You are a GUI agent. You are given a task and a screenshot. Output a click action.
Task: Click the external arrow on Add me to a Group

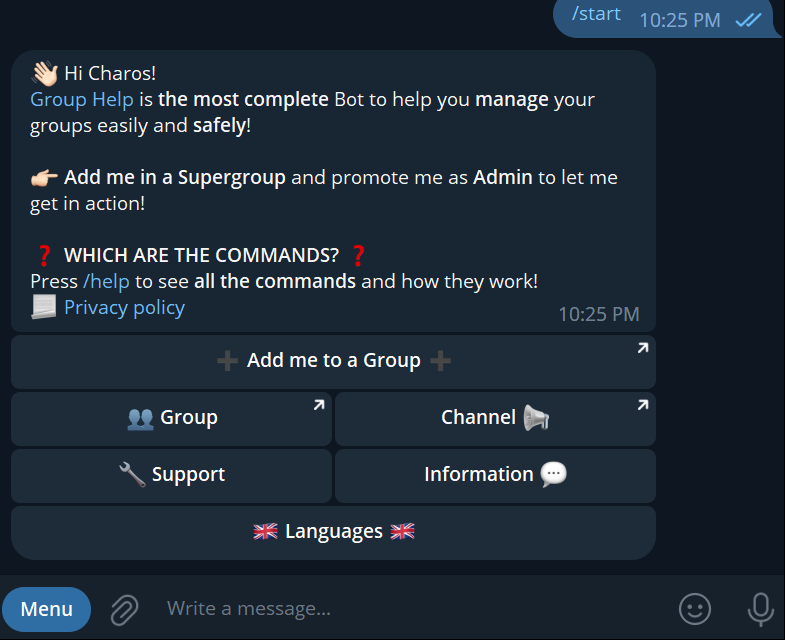643,348
